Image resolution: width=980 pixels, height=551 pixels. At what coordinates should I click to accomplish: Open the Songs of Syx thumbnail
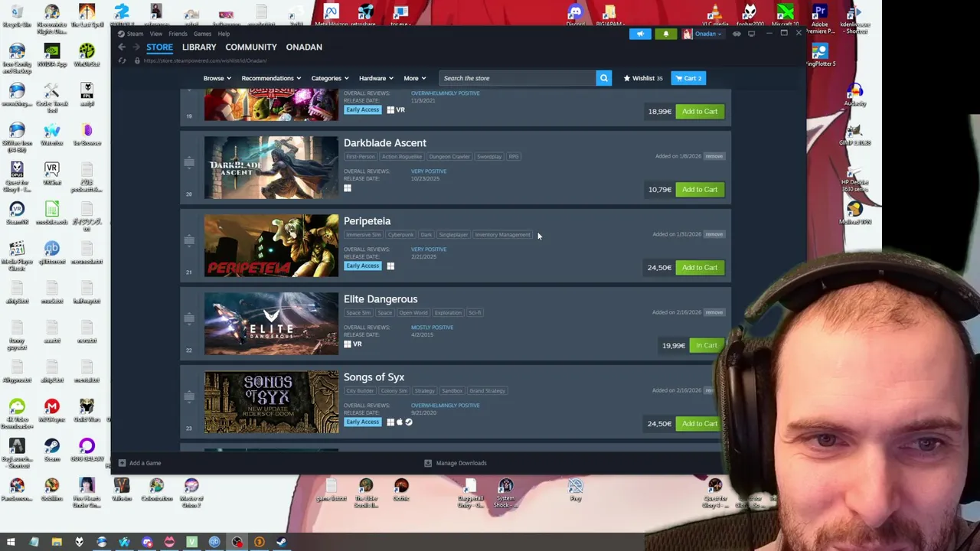click(x=271, y=402)
